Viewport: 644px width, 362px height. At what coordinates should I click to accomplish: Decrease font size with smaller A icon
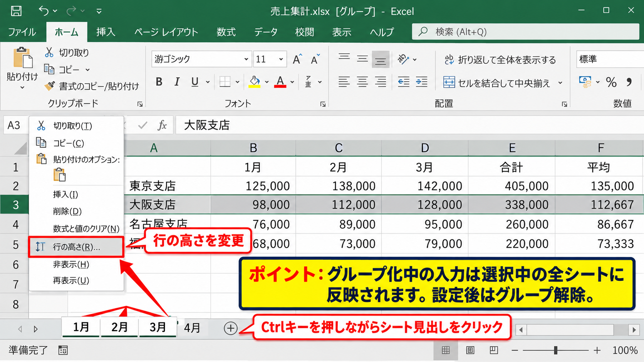pos(315,59)
